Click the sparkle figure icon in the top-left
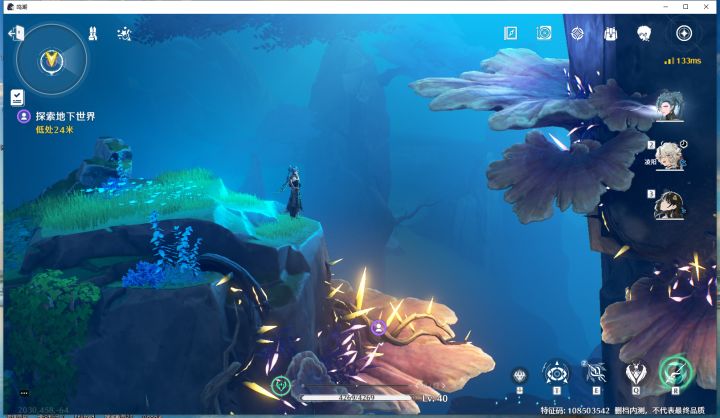The image size is (720, 418). pyautogui.click(x=124, y=34)
